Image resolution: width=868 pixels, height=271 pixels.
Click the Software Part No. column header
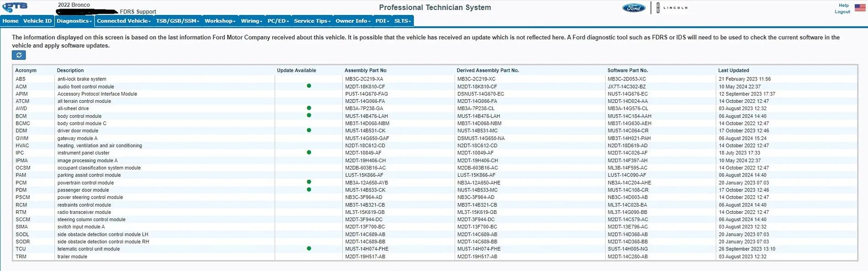tap(628, 70)
